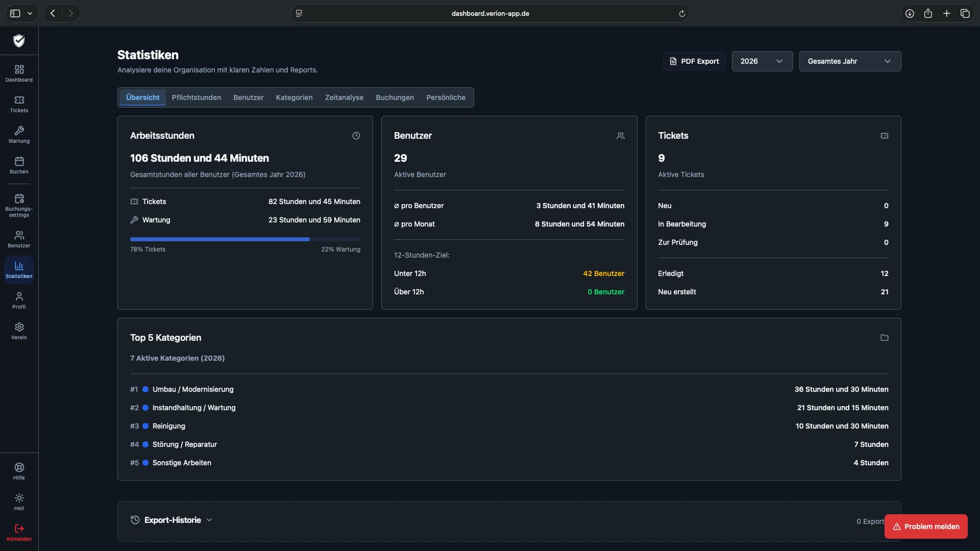This screenshot has width=980, height=551.
Task: Click the Instandhaltung / Wartung category row
Action: (509, 408)
